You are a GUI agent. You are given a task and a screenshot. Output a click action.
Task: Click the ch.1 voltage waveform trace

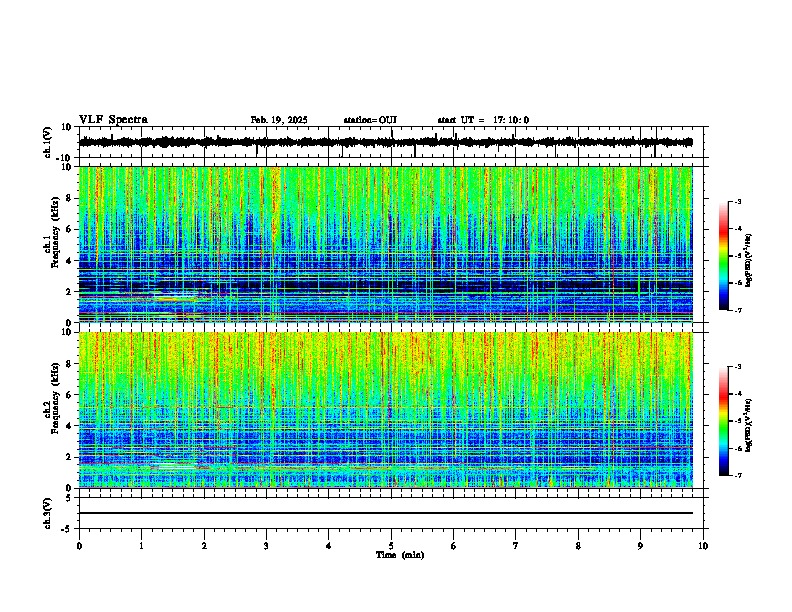coord(385,142)
